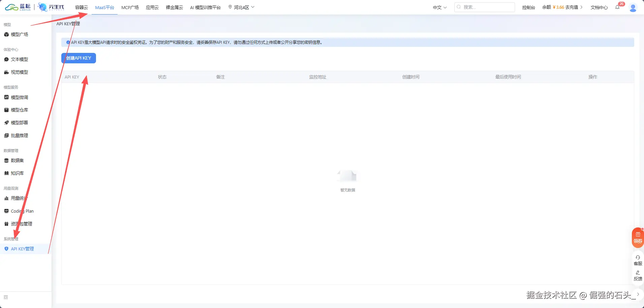This screenshot has height=308, width=644.
Task: Open the MCP广场 tab
Action: pyautogui.click(x=130, y=7)
